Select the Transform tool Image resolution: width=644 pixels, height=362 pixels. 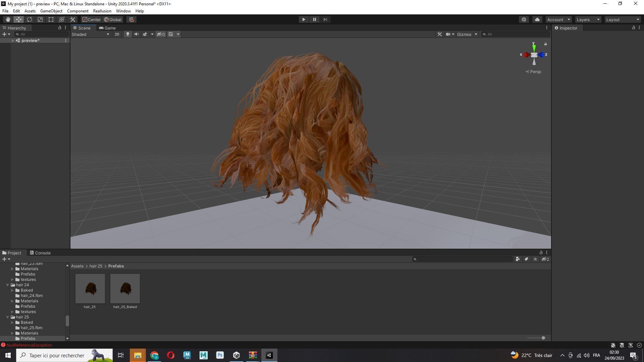click(62, 19)
